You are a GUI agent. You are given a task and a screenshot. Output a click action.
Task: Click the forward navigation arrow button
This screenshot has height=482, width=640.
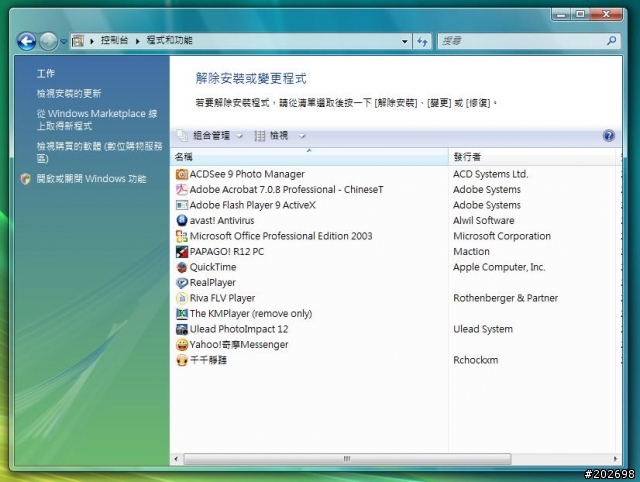click(x=49, y=41)
